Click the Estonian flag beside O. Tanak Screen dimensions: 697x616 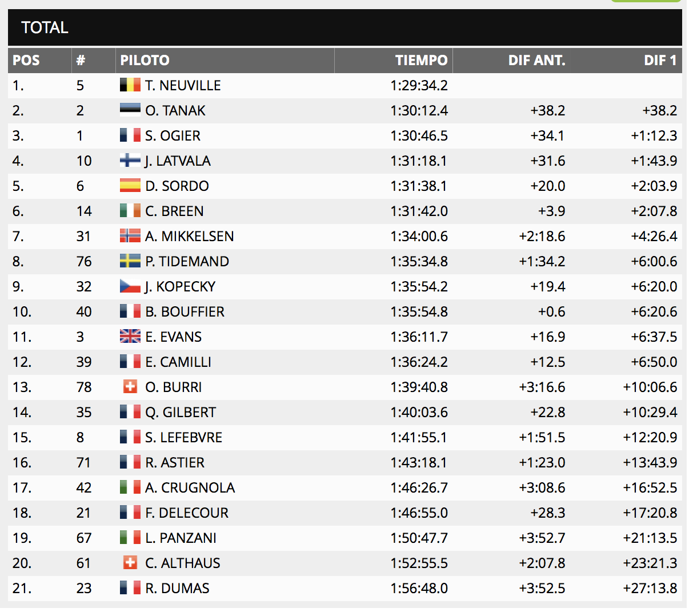point(130,110)
